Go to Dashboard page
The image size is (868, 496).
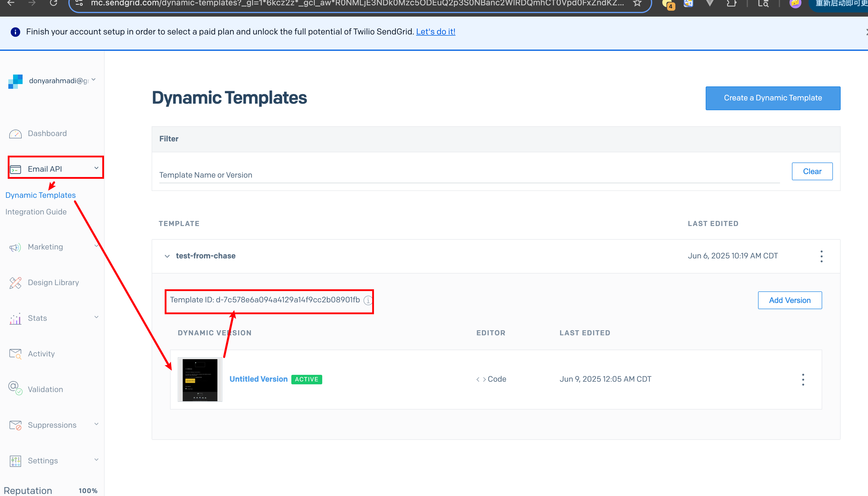tap(47, 134)
